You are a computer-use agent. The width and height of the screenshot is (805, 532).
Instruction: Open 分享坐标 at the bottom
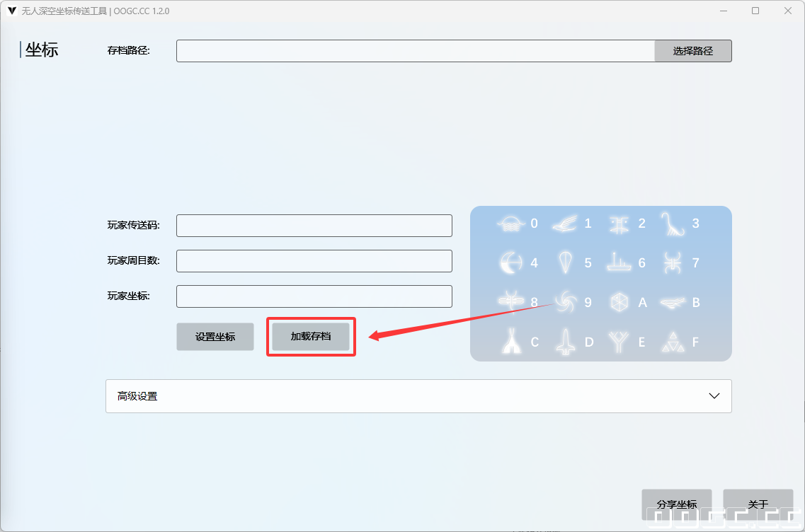[x=676, y=504]
